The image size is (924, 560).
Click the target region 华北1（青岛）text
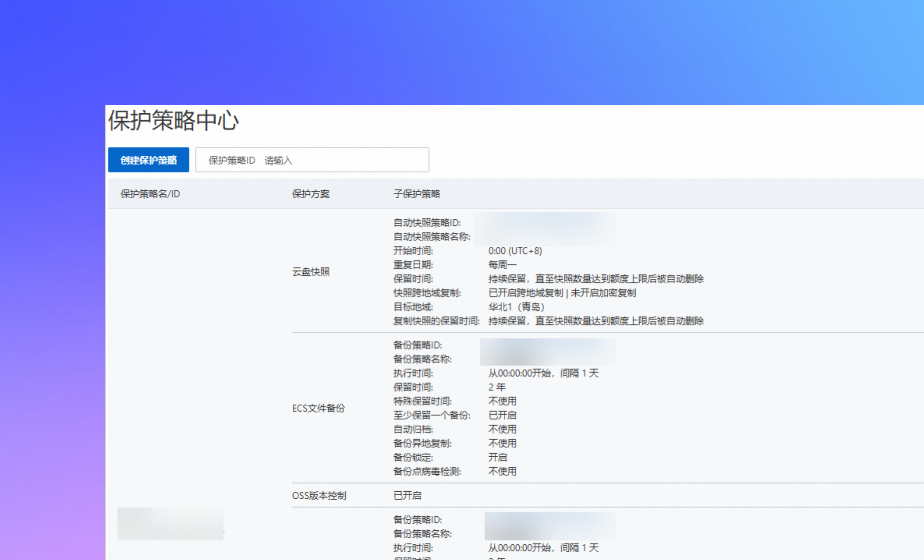516,307
